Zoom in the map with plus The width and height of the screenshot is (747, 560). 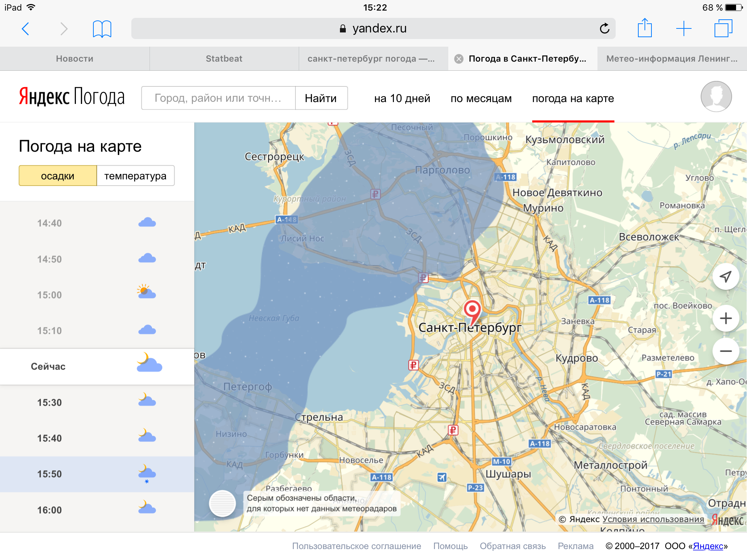pyautogui.click(x=726, y=318)
